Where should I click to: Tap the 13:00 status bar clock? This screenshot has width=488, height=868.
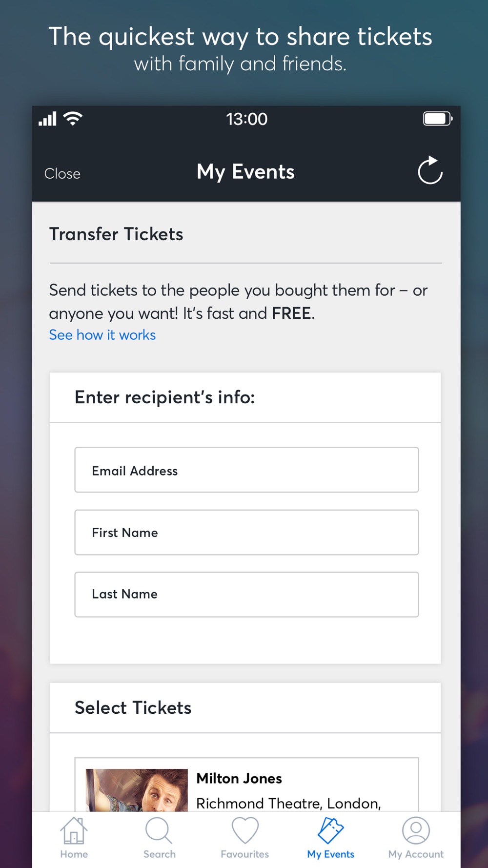246,119
